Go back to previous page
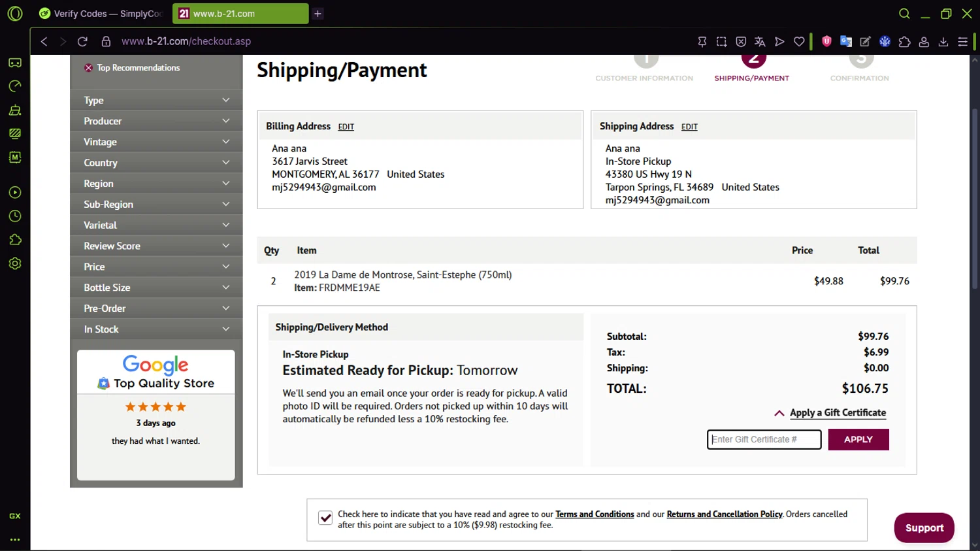This screenshot has height=551, width=980. click(x=44, y=41)
